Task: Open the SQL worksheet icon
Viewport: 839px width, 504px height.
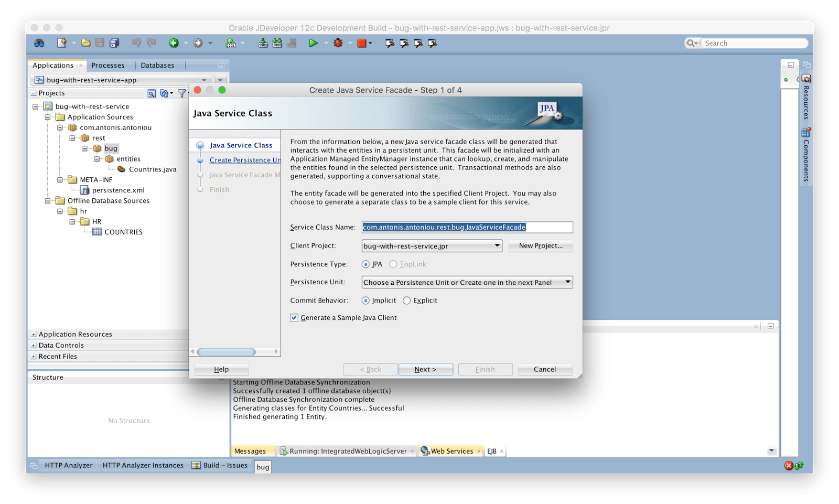Action: click(230, 43)
